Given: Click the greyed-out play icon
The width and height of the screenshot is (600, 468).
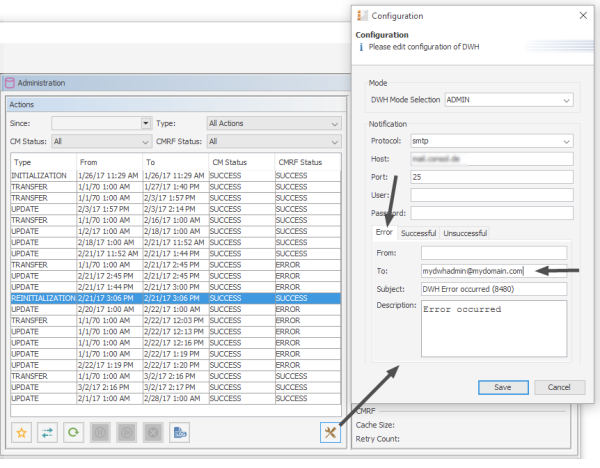Looking at the screenshot, I should click(x=126, y=432).
